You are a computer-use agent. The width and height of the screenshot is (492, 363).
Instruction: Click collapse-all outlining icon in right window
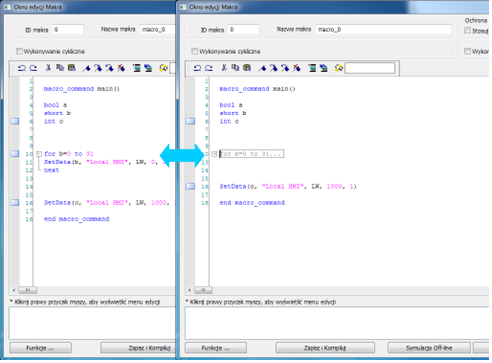312,68
